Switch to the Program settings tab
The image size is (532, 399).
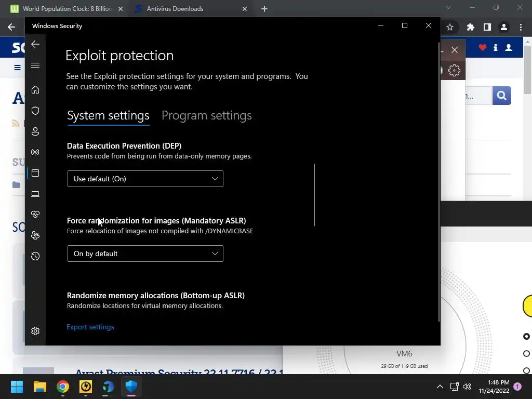click(207, 116)
